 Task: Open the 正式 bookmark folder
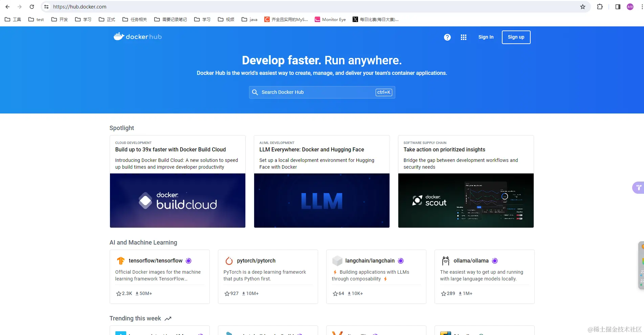click(107, 19)
